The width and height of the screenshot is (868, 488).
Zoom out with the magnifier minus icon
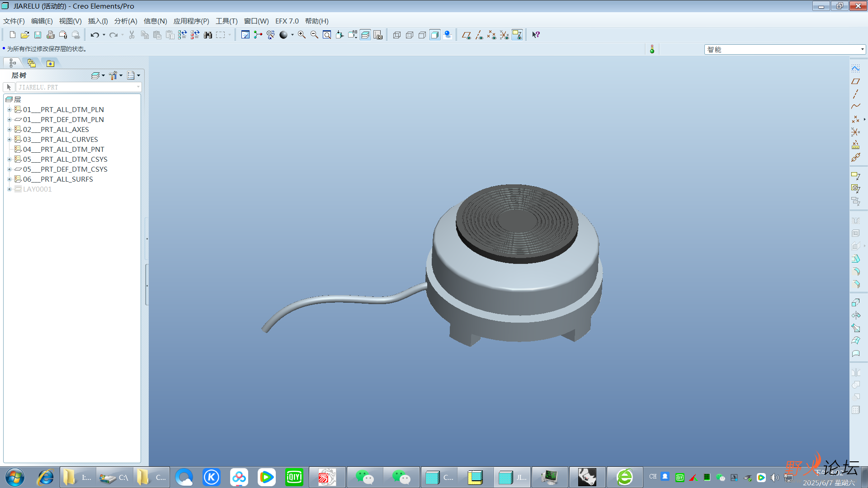(x=314, y=35)
